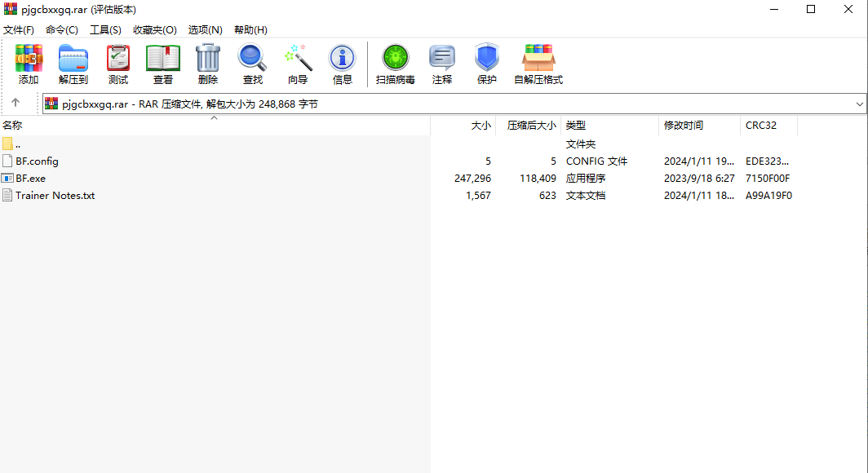Click the 保护 (Protect) shield icon
Image resolution: width=868 pixels, height=473 pixels.
coord(487,64)
